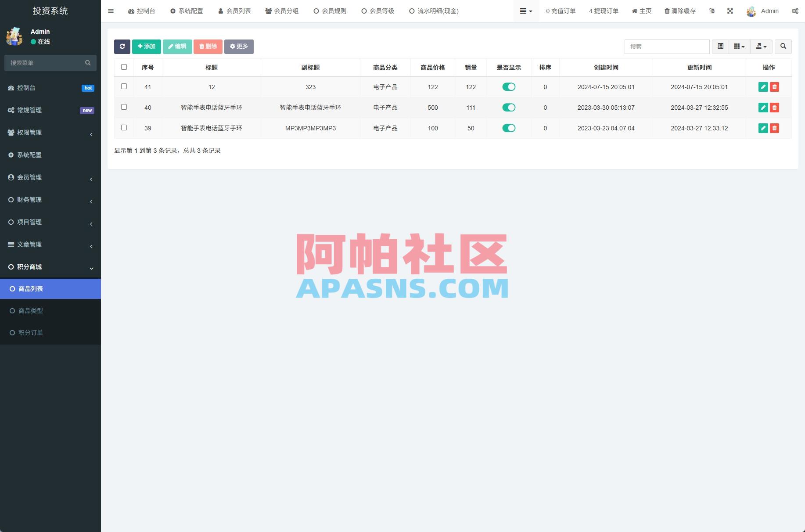Click the edit pencil icon for row 41
The image size is (805, 532).
tap(763, 87)
